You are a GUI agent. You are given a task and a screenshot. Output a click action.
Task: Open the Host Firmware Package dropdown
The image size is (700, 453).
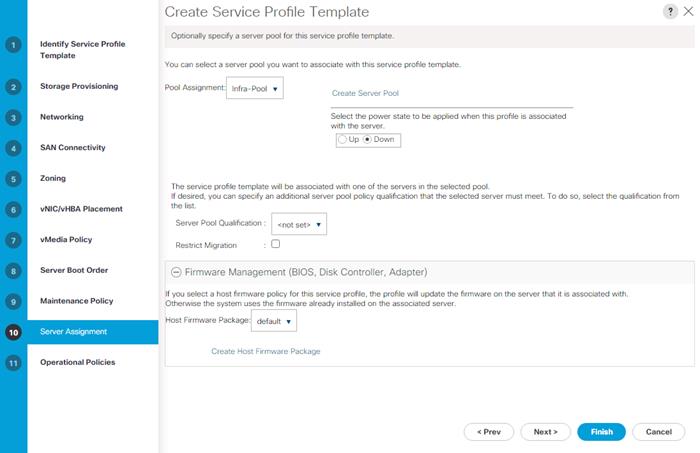274,321
